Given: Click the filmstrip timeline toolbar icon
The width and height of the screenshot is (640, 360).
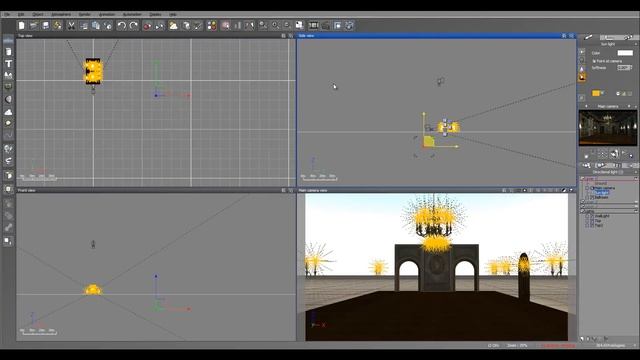Looking at the screenshot, I should 313,26.
